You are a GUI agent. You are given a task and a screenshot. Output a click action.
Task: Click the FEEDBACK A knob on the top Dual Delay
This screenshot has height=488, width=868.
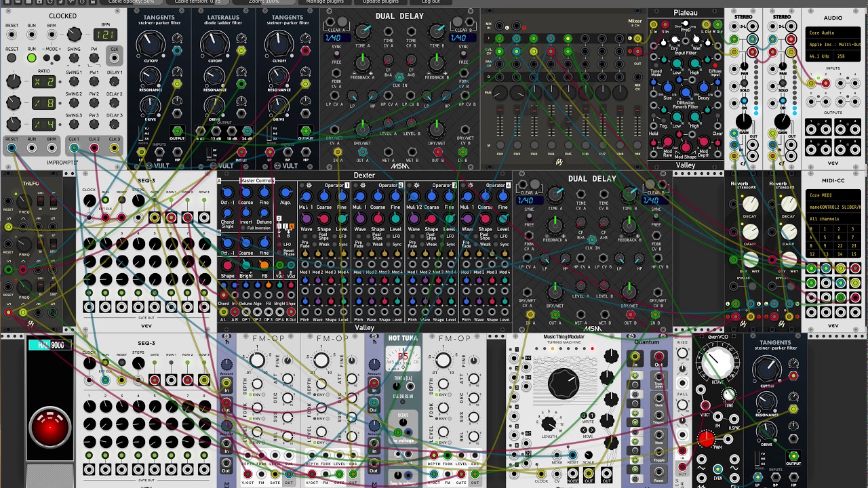pos(363,63)
